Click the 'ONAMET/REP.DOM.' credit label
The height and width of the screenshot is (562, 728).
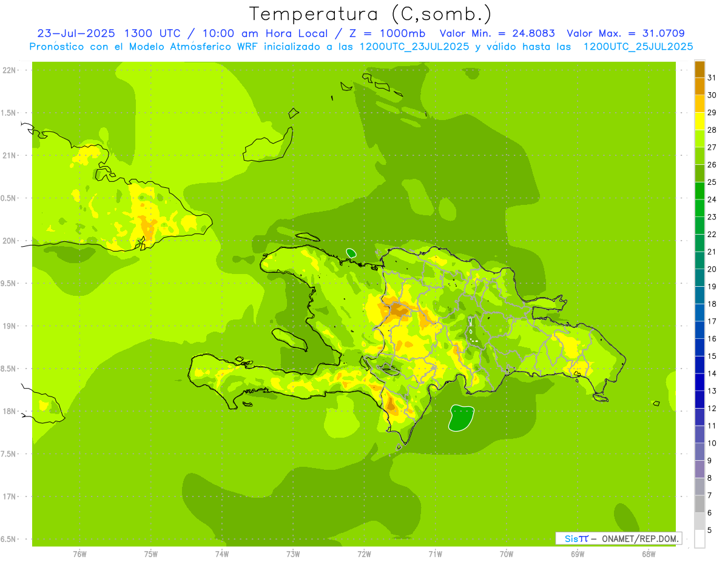[x=639, y=538]
